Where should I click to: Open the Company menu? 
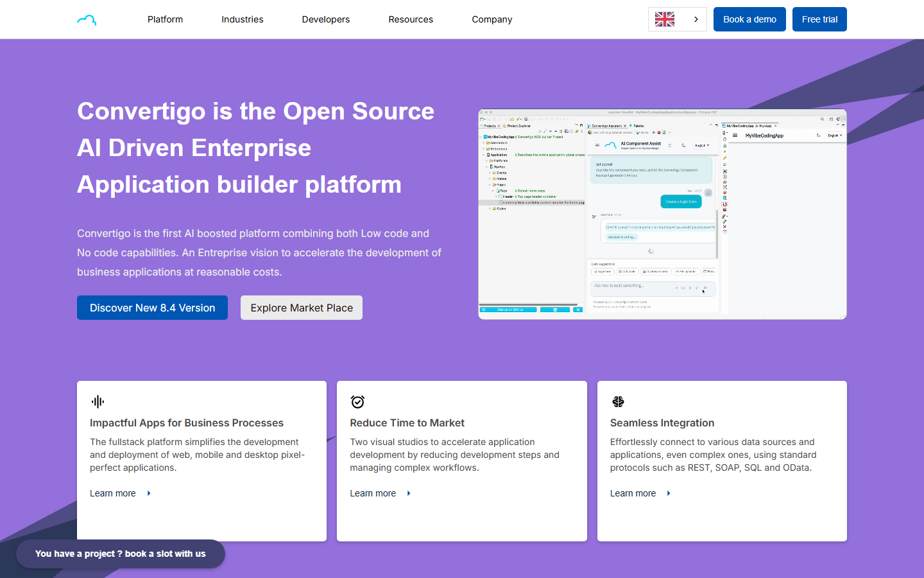click(492, 19)
